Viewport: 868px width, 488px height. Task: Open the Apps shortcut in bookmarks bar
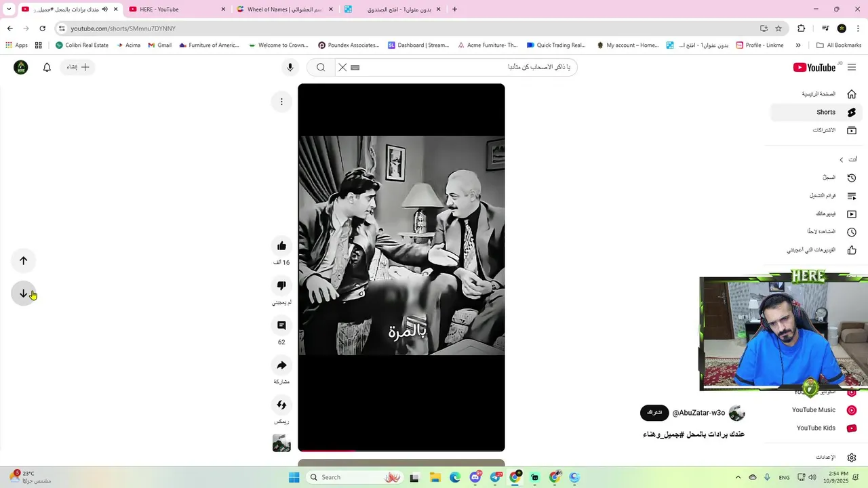click(x=17, y=45)
